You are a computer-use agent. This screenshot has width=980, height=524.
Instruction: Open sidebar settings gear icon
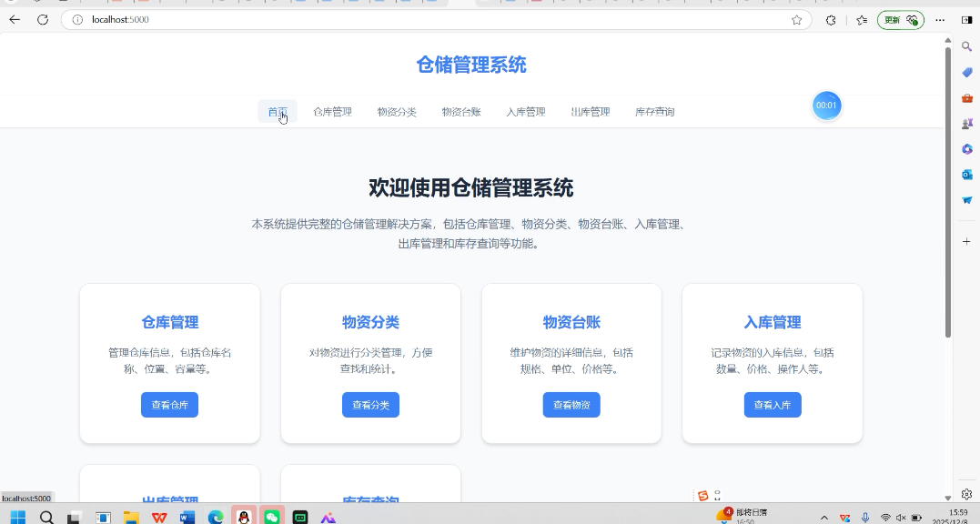click(x=967, y=494)
